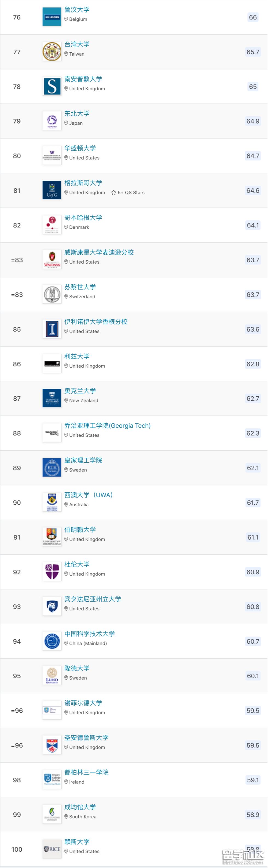This screenshot has width=268, height=868.
Task: Open the 台湾大学 university link
Action: coord(77,44)
